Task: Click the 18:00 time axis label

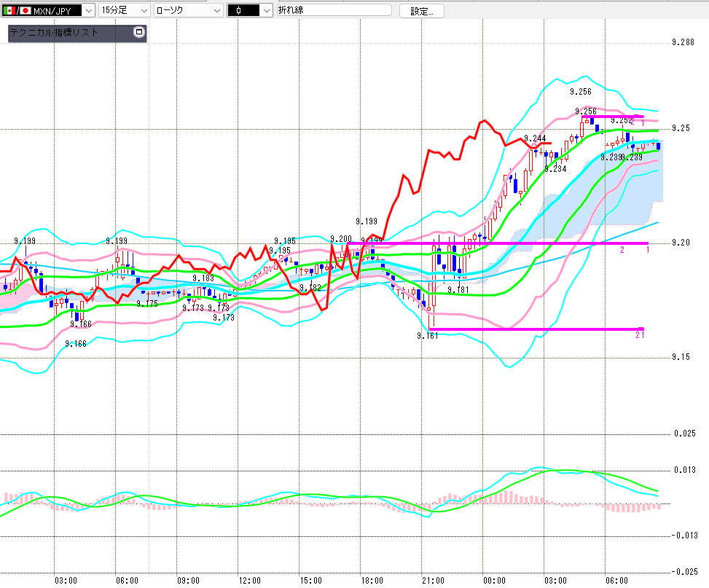Action: [372, 580]
